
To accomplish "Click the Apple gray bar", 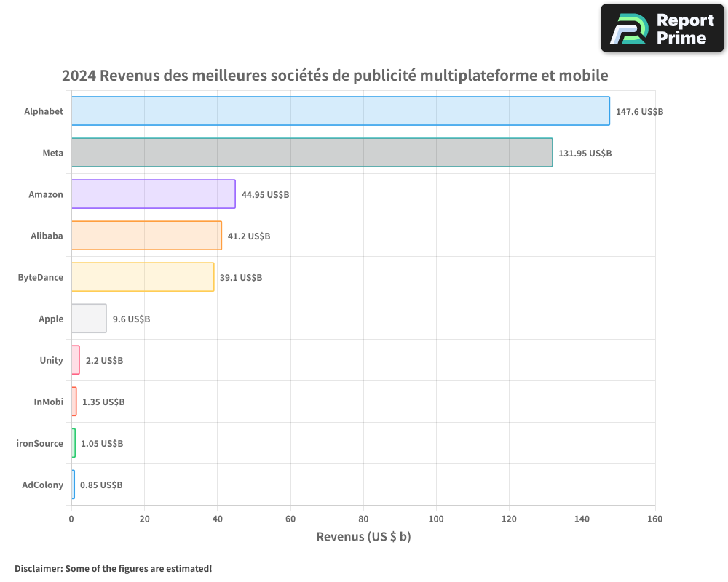I will [87, 319].
